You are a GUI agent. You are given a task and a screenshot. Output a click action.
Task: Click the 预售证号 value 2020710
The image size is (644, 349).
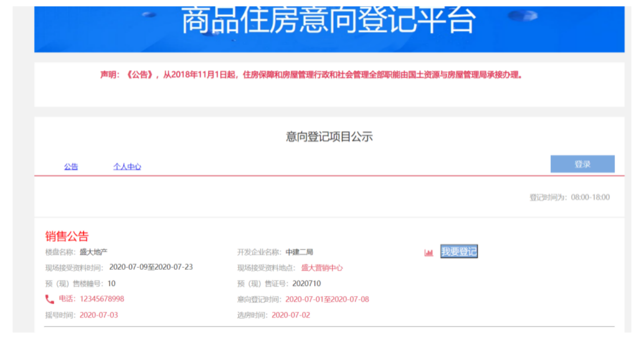(x=306, y=284)
